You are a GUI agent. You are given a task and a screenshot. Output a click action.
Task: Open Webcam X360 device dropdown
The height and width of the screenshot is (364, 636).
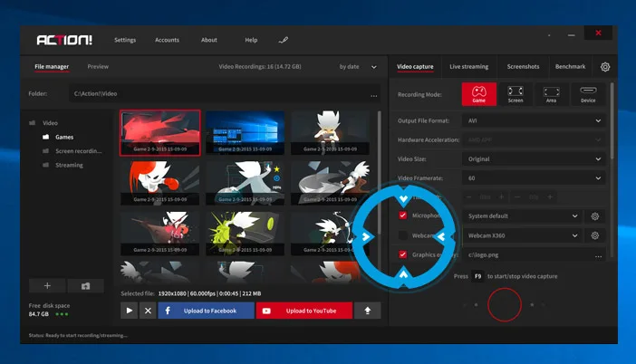[523, 235]
